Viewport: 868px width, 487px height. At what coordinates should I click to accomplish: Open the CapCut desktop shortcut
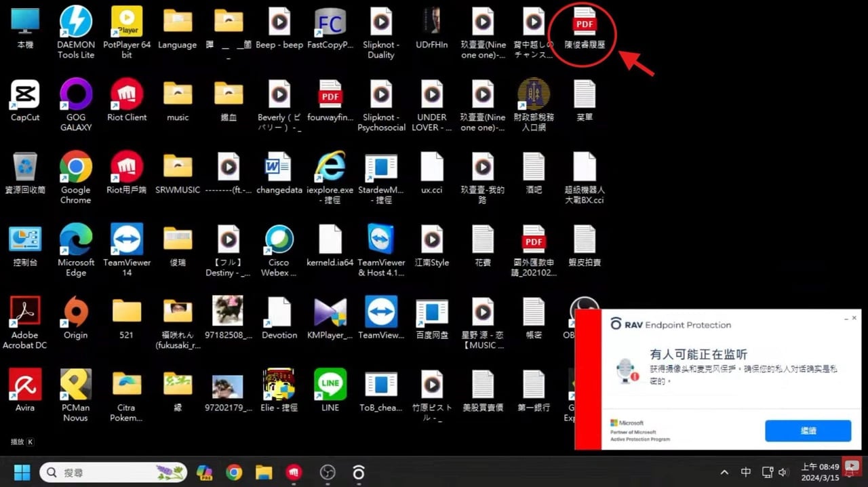pos(25,95)
